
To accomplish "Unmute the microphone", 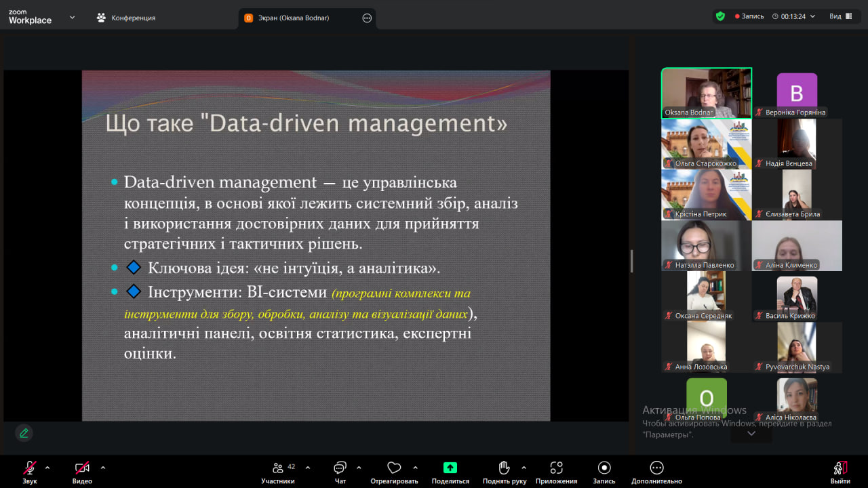I will pos(30,468).
